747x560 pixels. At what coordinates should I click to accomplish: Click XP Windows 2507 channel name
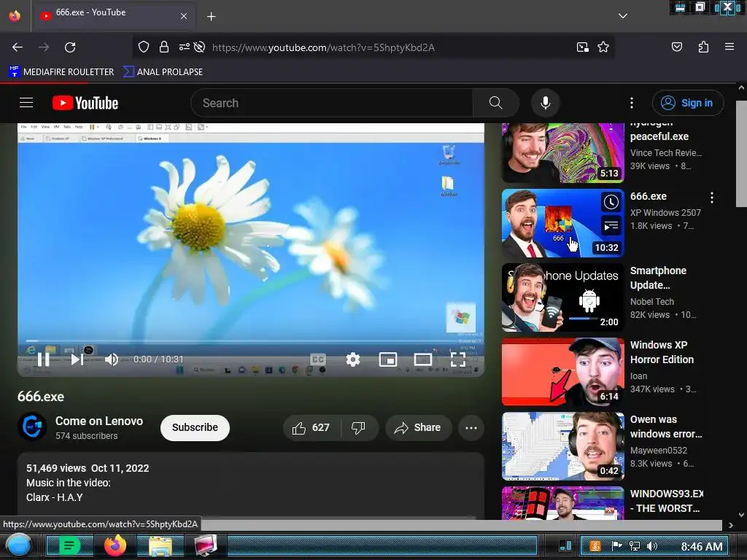click(x=665, y=212)
